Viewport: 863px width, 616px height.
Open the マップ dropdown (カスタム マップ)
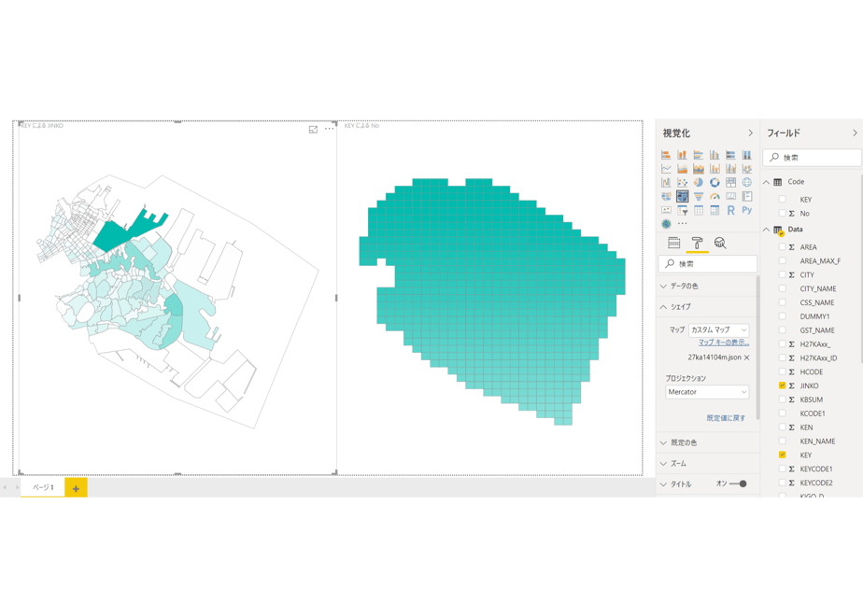pos(719,330)
